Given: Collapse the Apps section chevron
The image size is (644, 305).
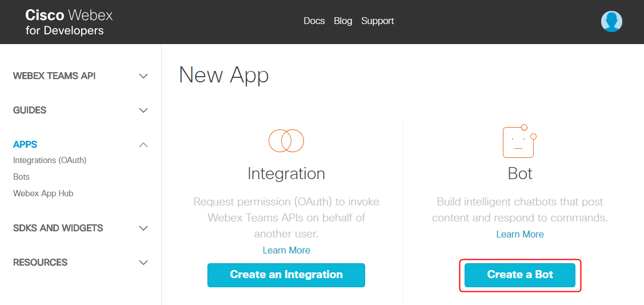Looking at the screenshot, I should click(143, 145).
